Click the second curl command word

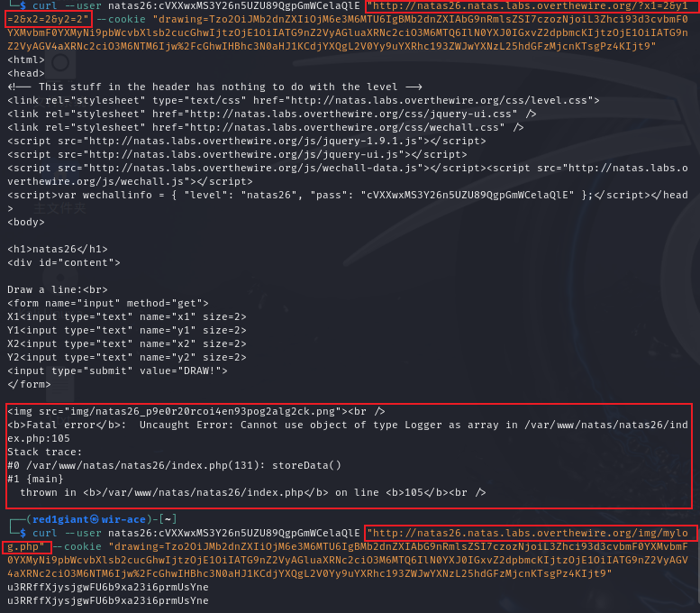45,533
